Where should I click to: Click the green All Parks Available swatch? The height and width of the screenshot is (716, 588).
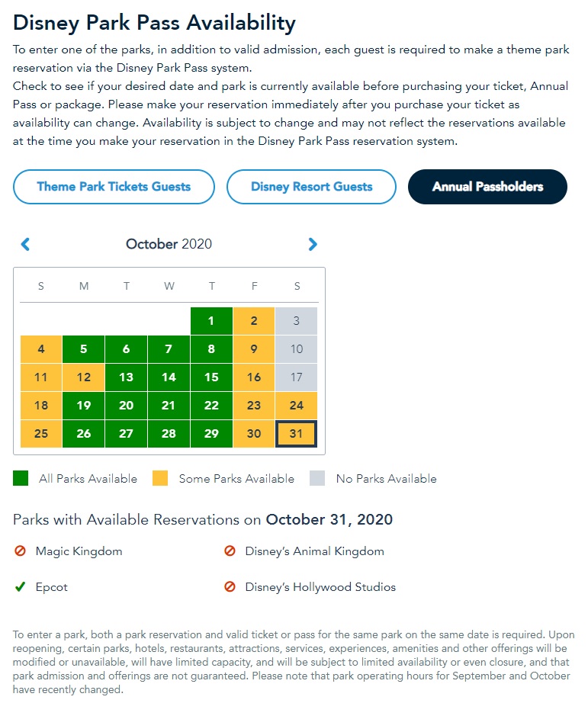pyautogui.click(x=21, y=479)
